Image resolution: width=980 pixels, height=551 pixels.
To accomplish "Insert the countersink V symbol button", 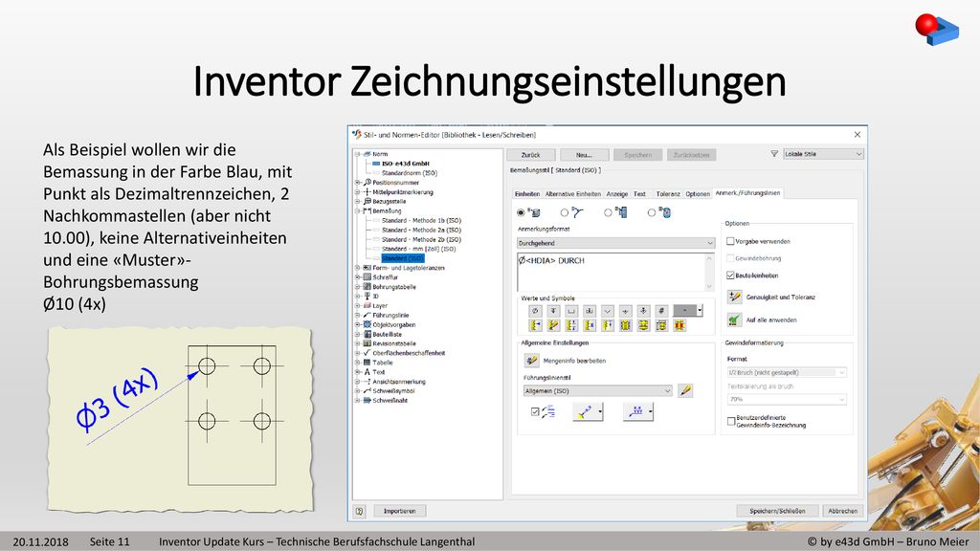I will tap(608, 311).
